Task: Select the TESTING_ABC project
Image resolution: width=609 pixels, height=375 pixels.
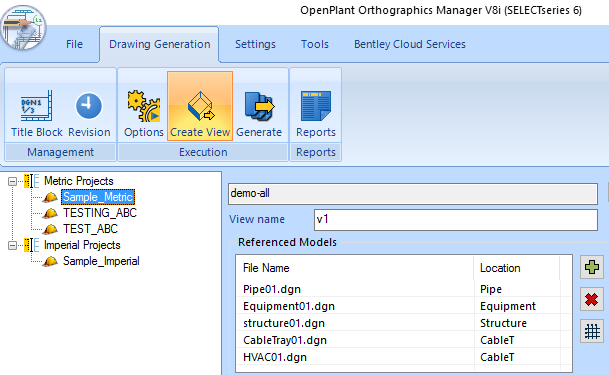Action: click(x=100, y=213)
